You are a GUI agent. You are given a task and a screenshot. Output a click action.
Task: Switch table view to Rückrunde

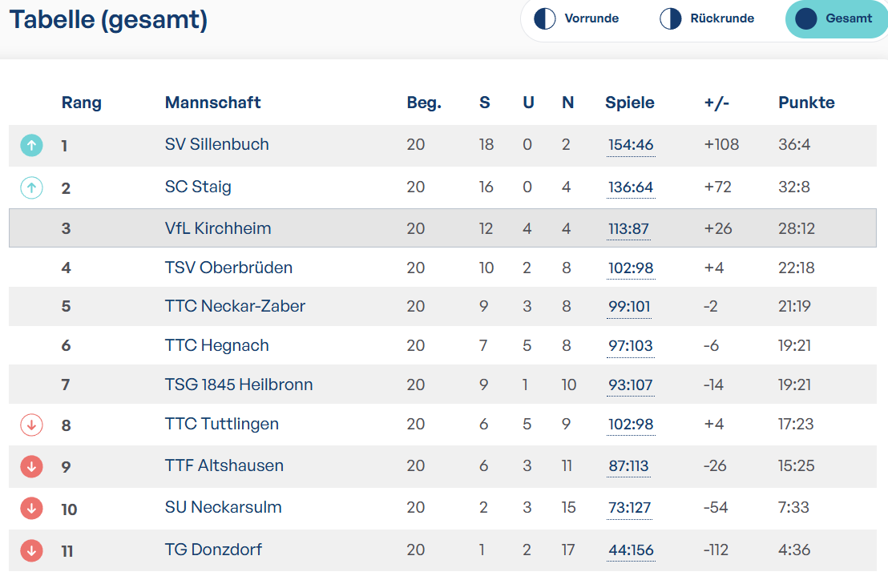708,18
